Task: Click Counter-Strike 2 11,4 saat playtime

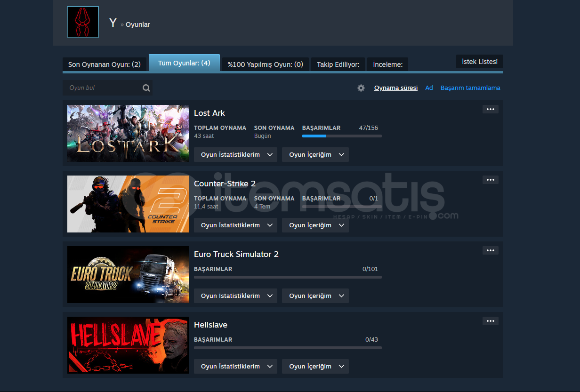Action: 207,207
